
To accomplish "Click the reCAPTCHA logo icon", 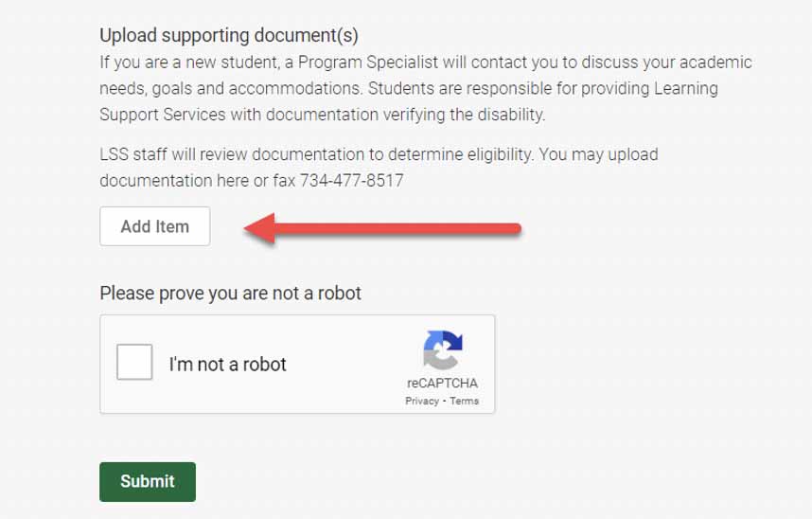I will [x=442, y=350].
